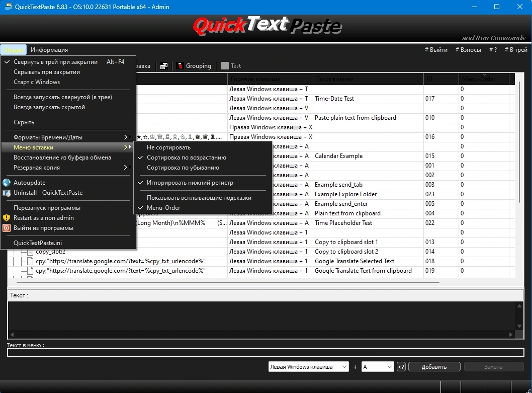Click the Autoupdate globe icon

(x=7, y=183)
